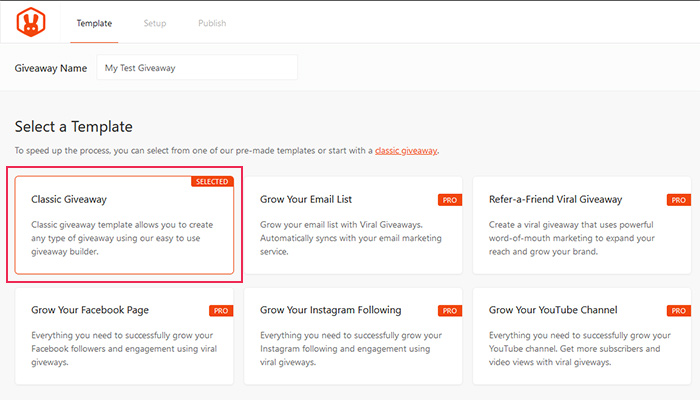Go to the Publish tab

click(x=212, y=23)
